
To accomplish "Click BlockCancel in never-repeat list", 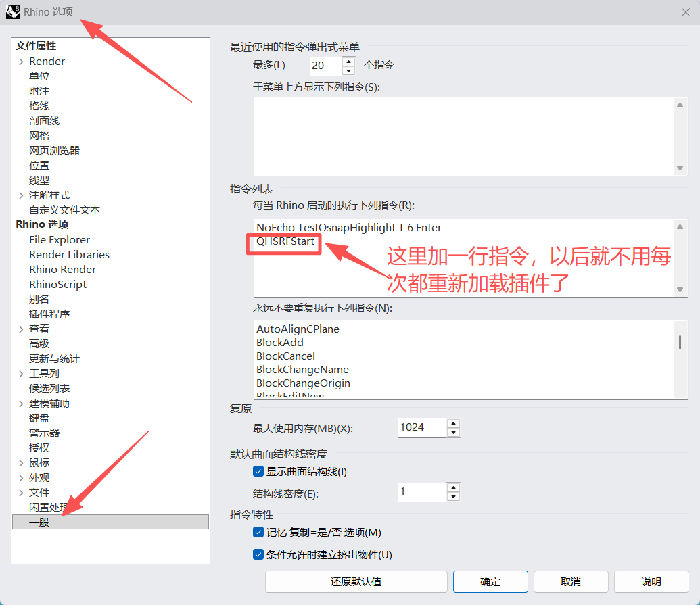I will (x=285, y=356).
